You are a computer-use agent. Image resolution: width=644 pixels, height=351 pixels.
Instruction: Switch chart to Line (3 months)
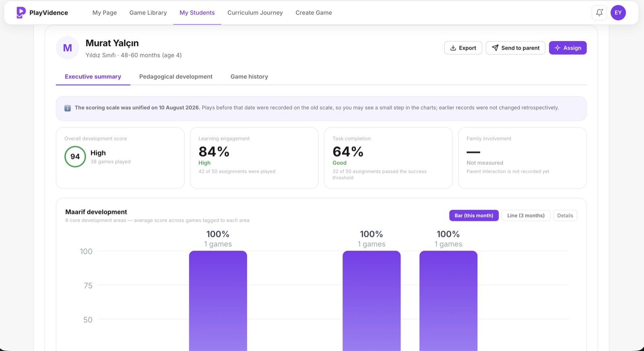pos(526,215)
